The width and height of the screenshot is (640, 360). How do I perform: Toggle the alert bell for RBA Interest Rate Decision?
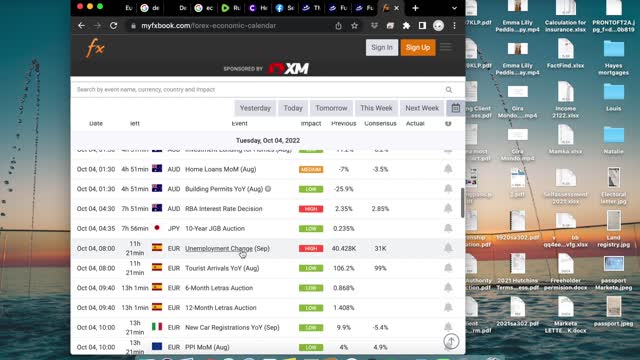click(x=448, y=208)
